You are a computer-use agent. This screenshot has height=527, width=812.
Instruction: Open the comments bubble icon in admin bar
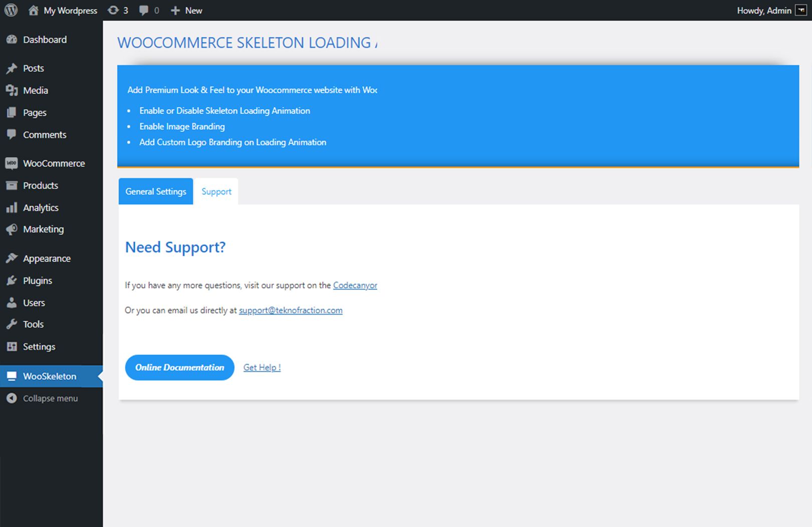[x=144, y=11]
